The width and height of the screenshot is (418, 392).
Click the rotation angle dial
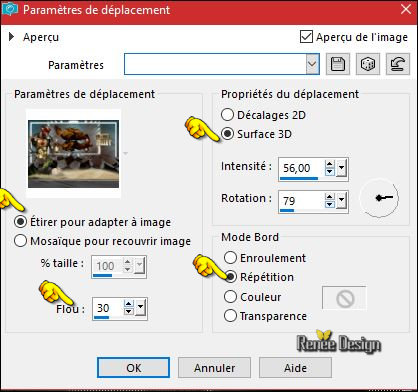[x=379, y=198]
